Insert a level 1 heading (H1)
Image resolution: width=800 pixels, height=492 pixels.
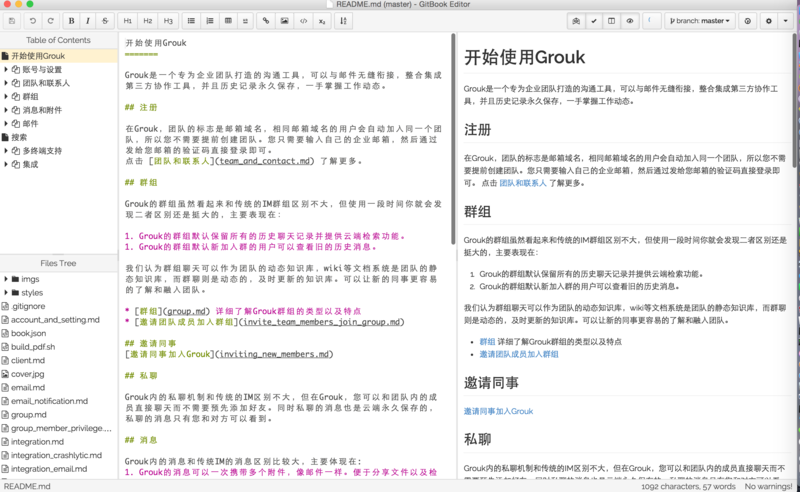(128, 21)
